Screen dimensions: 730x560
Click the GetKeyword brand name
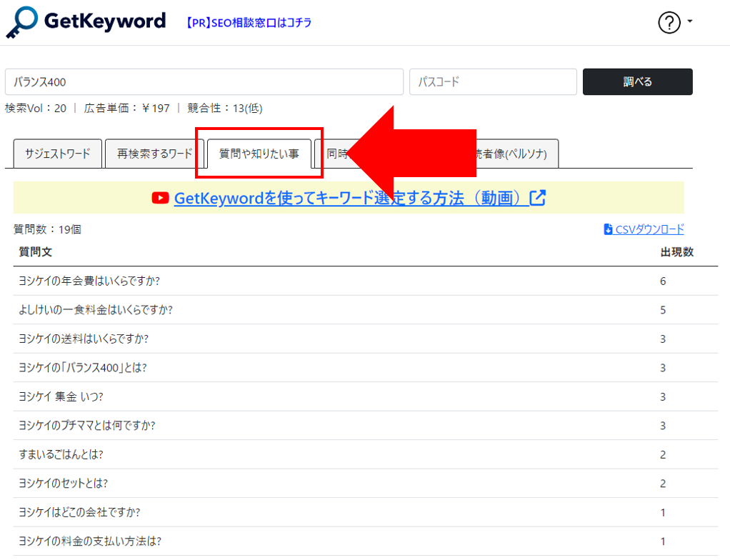point(105,21)
